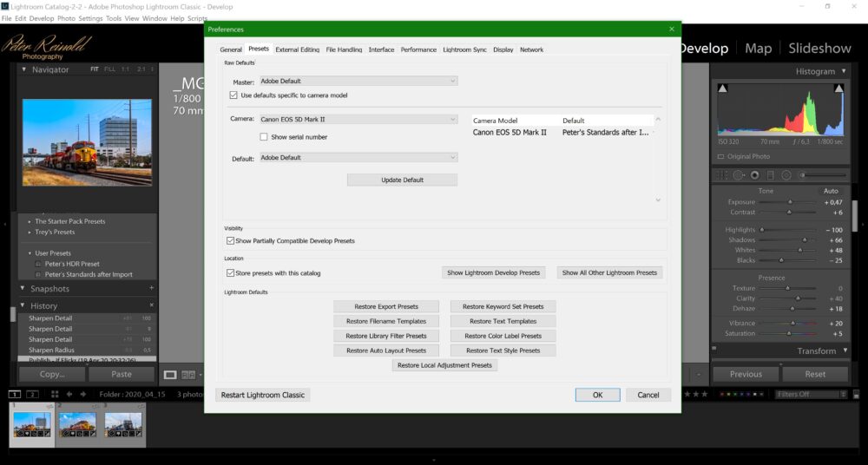The width and height of the screenshot is (868, 465).
Task: Open the Performance preferences tab
Action: point(418,49)
